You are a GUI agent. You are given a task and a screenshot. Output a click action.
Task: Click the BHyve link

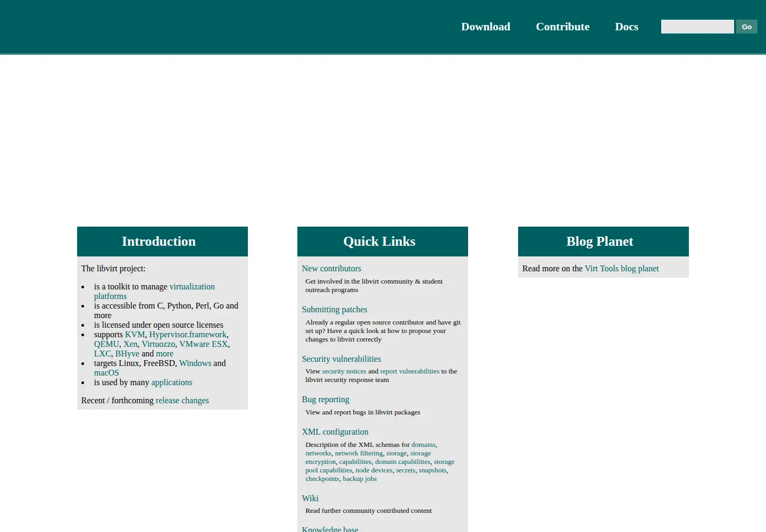[x=127, y=354]
